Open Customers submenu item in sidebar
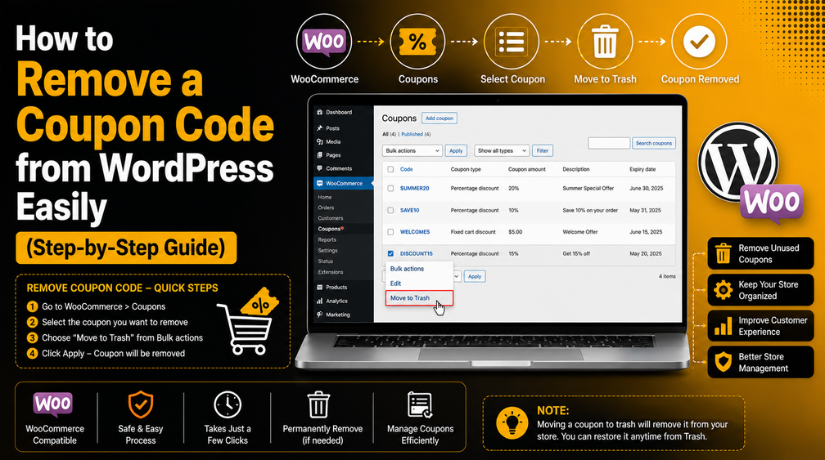 point(330,218)
